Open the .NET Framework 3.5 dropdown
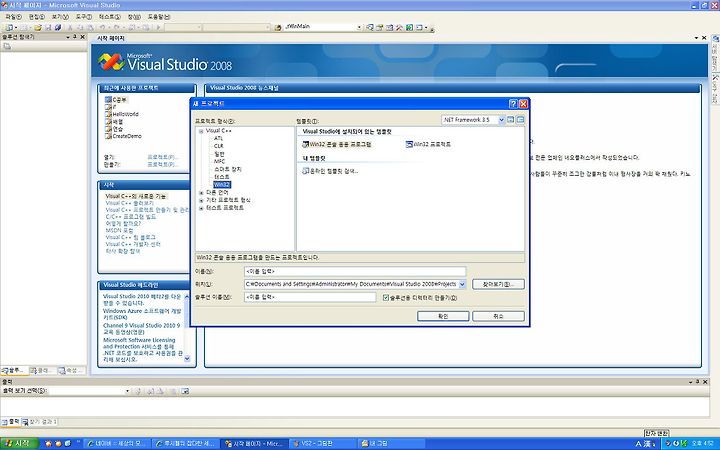 click(501, 119)
